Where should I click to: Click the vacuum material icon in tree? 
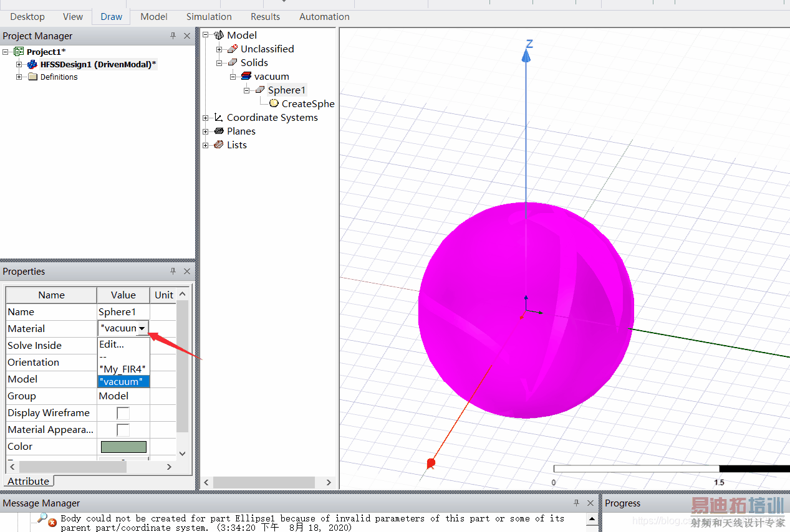(246, 76)
